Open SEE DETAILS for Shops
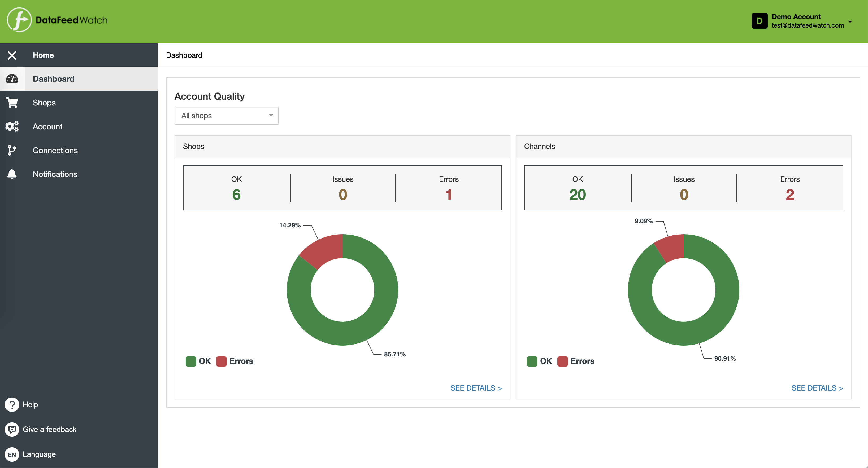This screenshot has width=868, height=468. (x=476, y=388)
